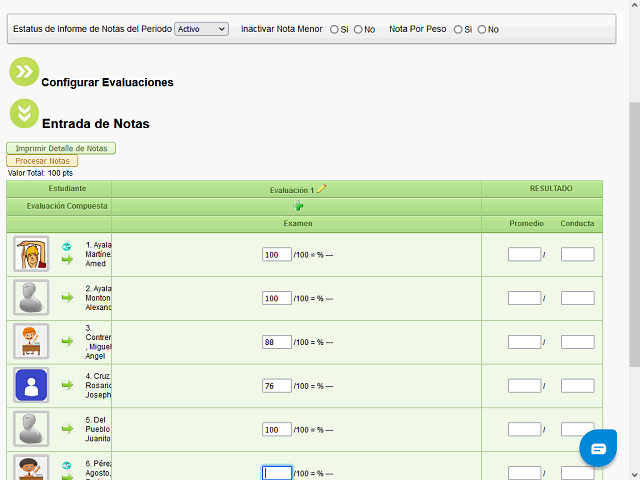Add composite evaluation with green plus icon
This screenshot has width=640, height=480.
[298, 206]
